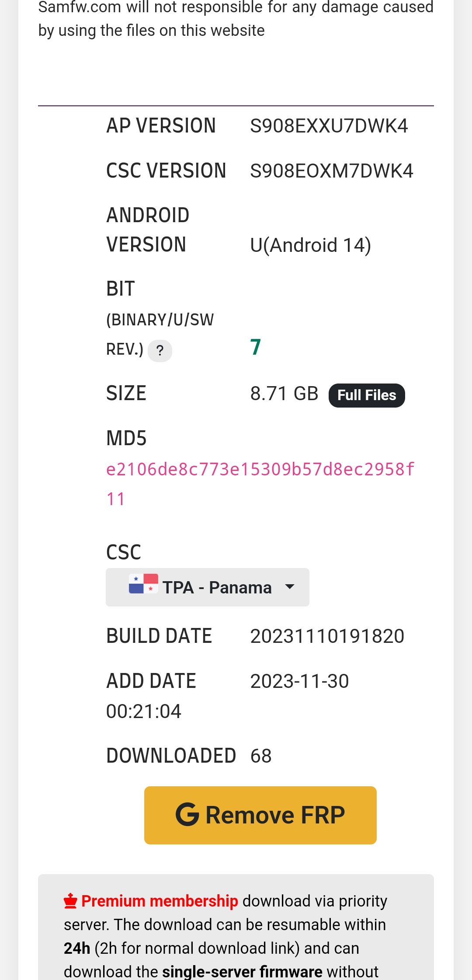This screenshot has width=472, height=980.
Task: Click the firmware size 8.71 GB text
Action: click(284, 393)
